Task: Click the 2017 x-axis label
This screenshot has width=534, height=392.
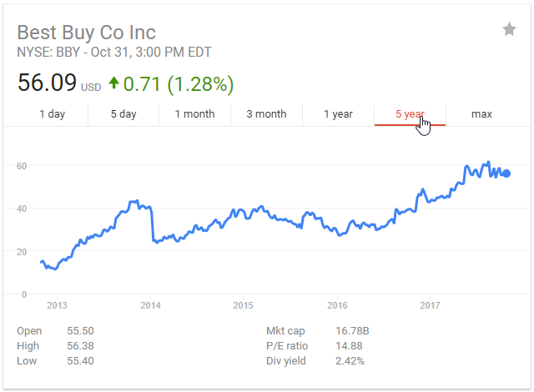Action: coord(430,305)
